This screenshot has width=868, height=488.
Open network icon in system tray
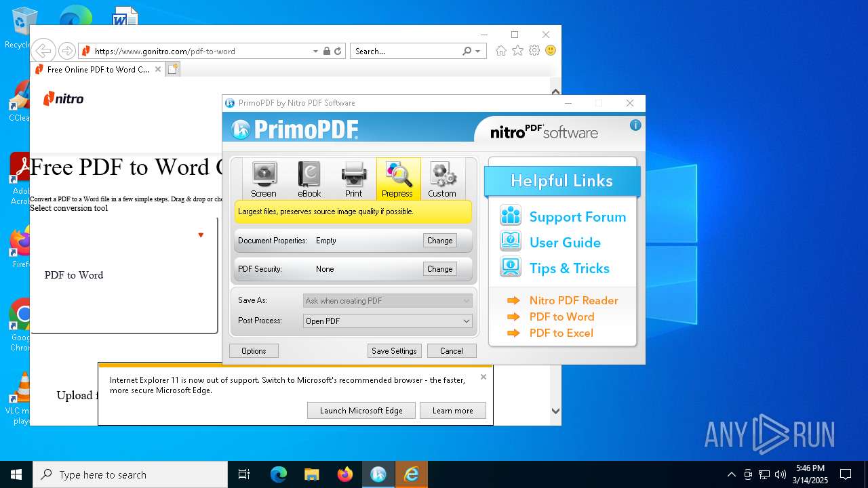764,474
